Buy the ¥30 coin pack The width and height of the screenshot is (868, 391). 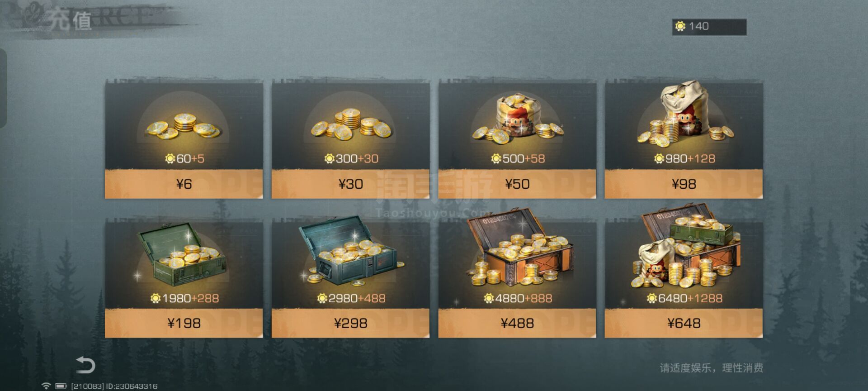point(350,184)
